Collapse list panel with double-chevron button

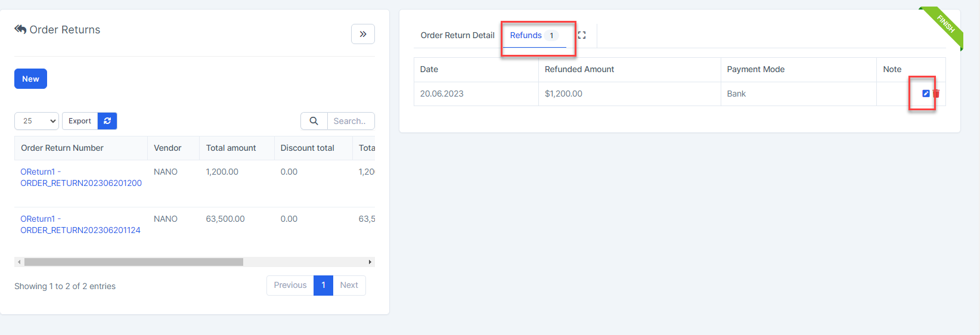point(362,34)
